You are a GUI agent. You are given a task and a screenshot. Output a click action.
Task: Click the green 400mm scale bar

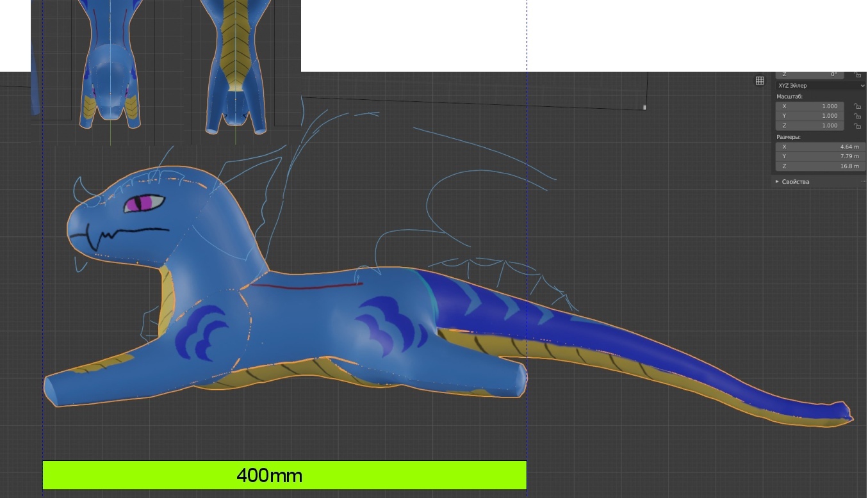click(x=284, y=475)
